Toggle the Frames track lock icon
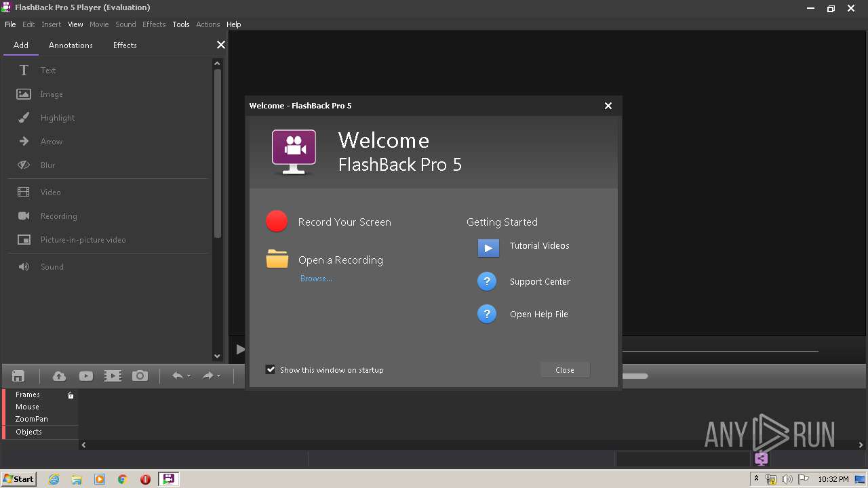Viewport: 868px width, 488px height. click(x=71, y=395)
